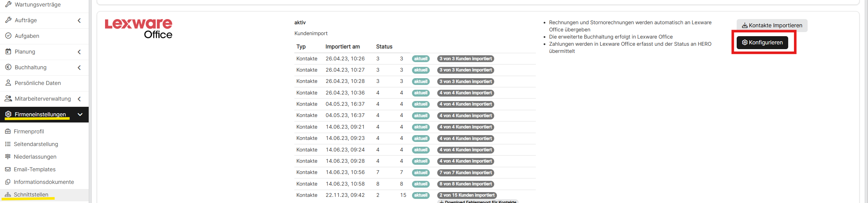Open Lexware Office settings with Konfigurieren
This screenshot has height=203, width=868.
tap(762, 43)
